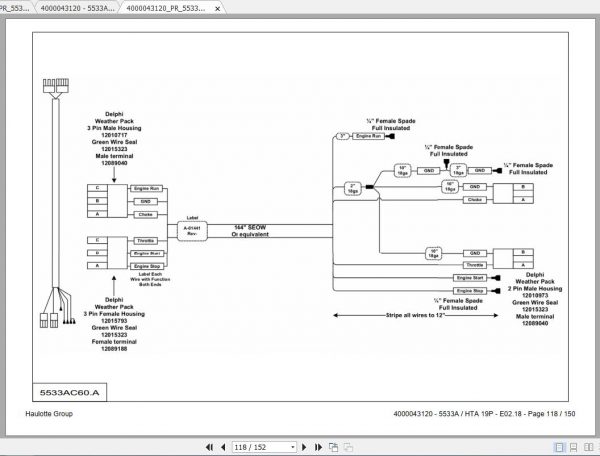Image resolution: width=600 pixels, height=456 pixels.
Task: Open the page number dropdown arrow
Action: coord(293,447)
